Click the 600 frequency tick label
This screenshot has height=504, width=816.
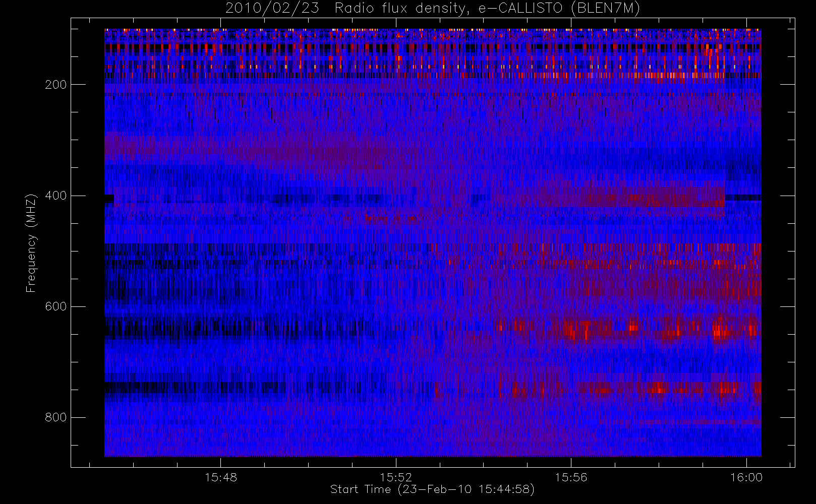55,306
